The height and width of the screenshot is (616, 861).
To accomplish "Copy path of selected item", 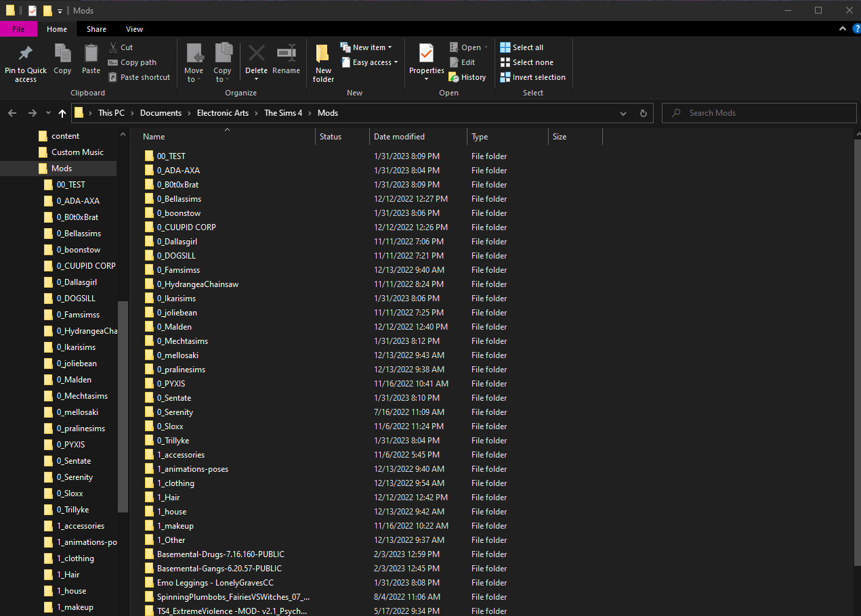I will (x=132, y=62).
